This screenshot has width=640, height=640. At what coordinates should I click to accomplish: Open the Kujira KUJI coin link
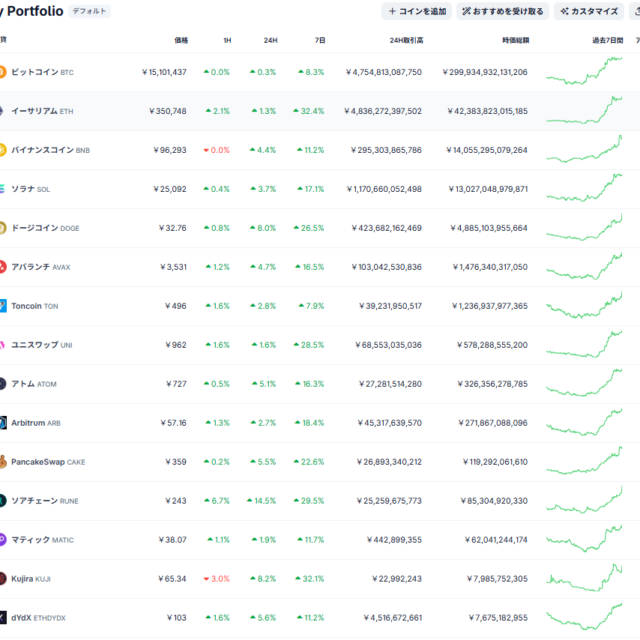click(31, 579)
